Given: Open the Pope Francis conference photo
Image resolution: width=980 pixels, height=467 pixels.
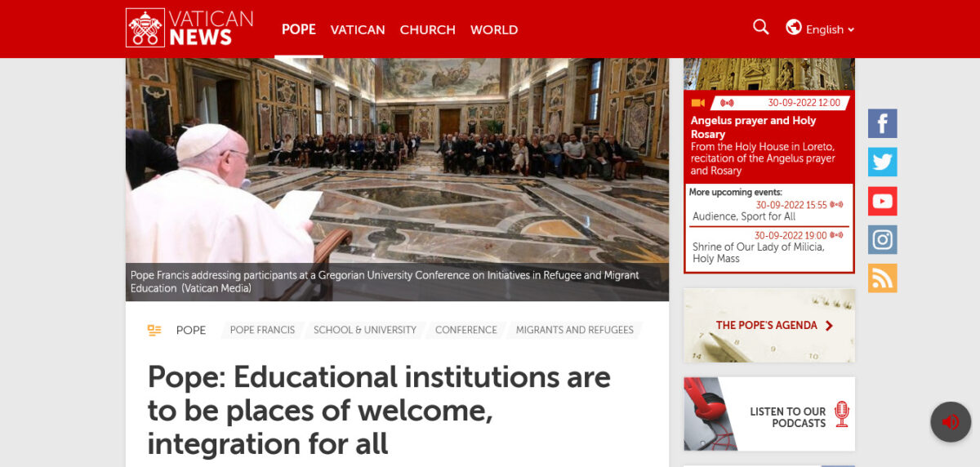Looking at the screenshot, I should click(x=397, y=180).
